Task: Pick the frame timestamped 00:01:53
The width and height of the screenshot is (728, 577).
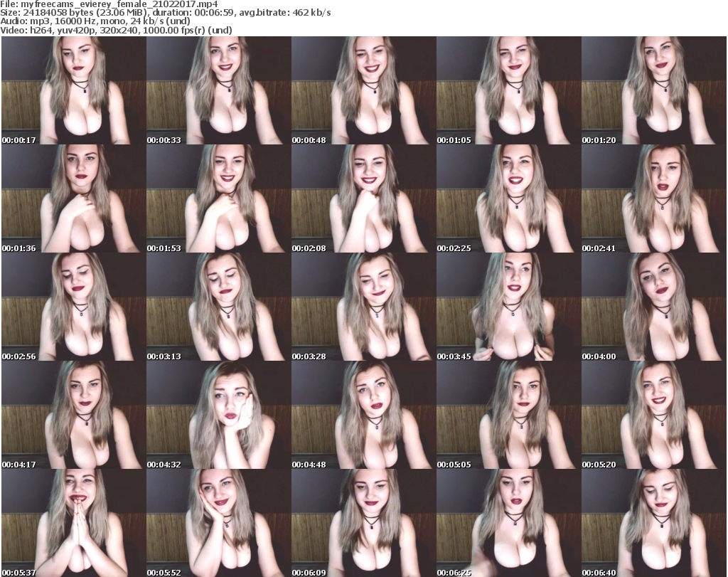Action: [x=219, y=198]
